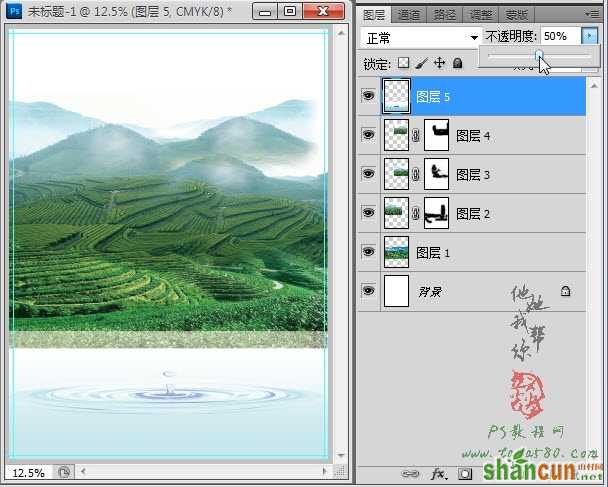
Task: Close the 未标题-1 document window
Action: (323, 12)
